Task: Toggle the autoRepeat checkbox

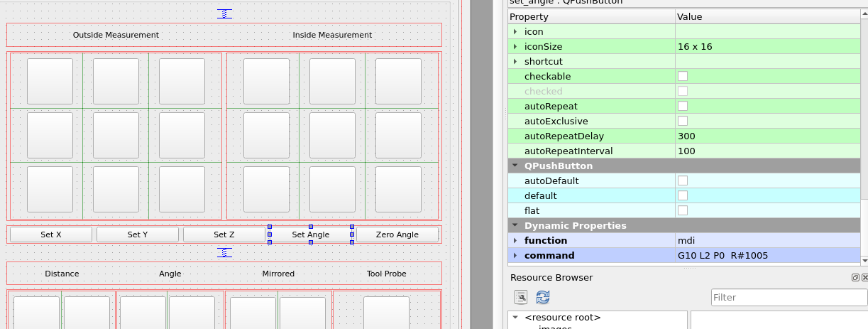Action: [683, 106]
